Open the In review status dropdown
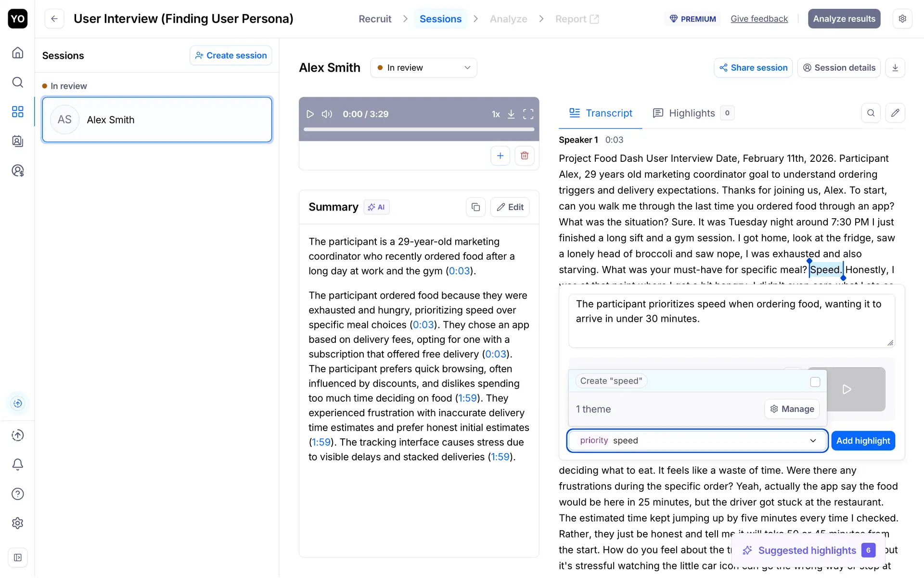 tap(423, 68)
